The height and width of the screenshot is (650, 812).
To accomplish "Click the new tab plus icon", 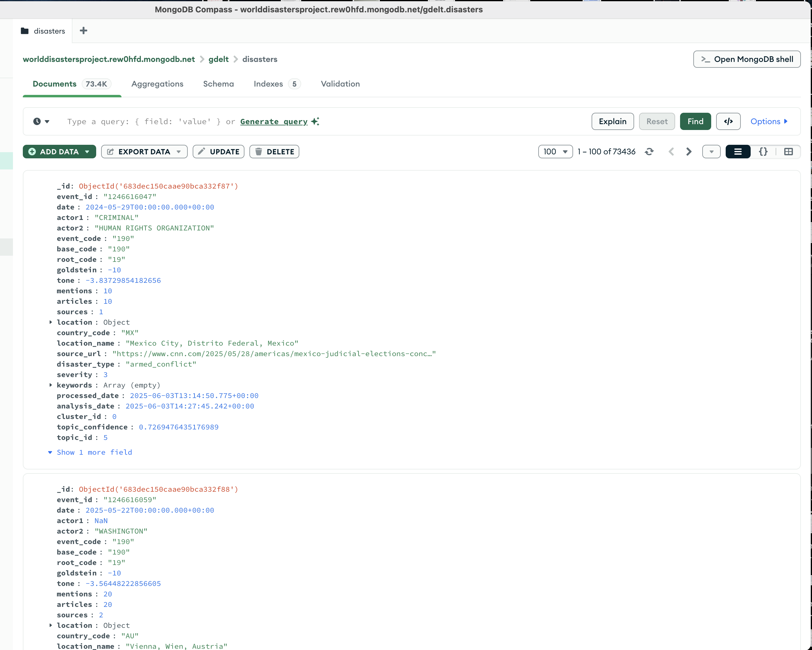I will pos(84,31).
